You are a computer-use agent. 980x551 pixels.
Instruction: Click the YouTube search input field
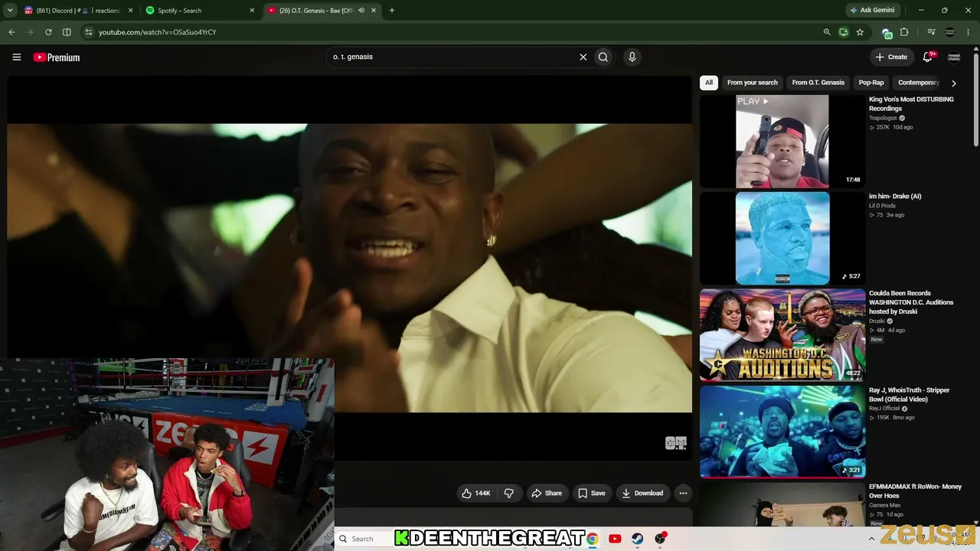[x=452, y=57]
